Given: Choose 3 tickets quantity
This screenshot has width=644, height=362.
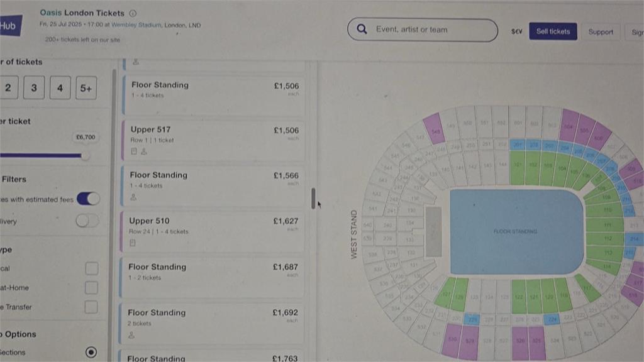Looking at the screenshot, I should 34,87.
